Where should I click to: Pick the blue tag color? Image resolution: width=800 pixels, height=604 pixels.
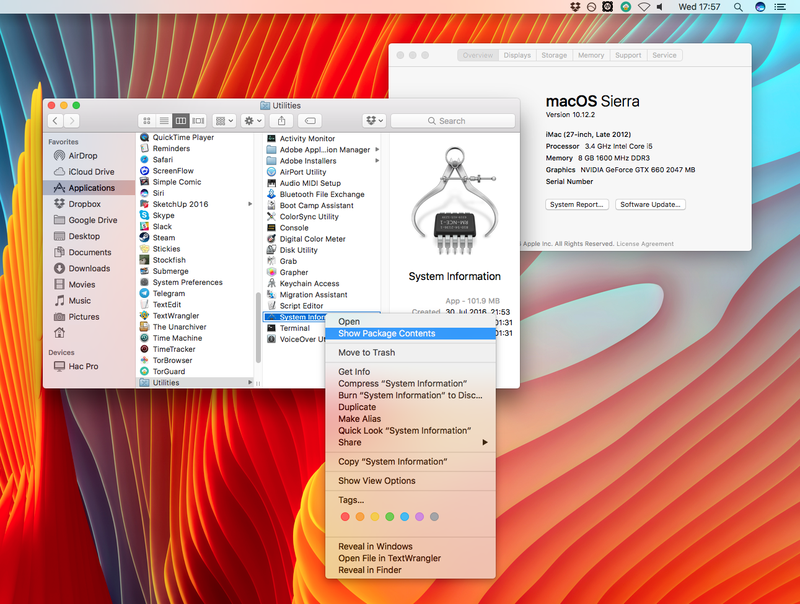point(405,517)
